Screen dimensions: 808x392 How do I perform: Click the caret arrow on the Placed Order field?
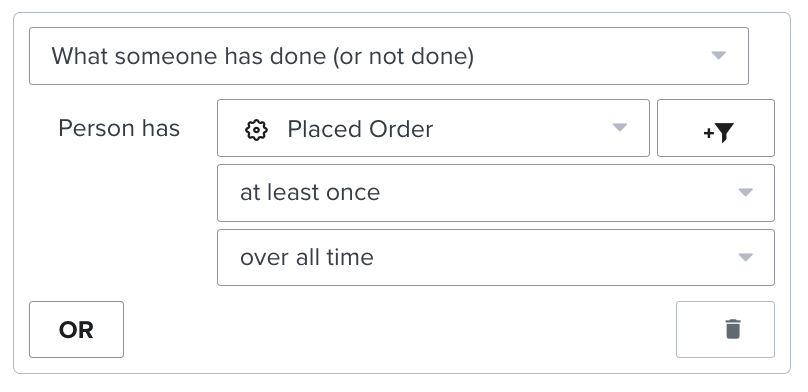click(x=619, y=127)
